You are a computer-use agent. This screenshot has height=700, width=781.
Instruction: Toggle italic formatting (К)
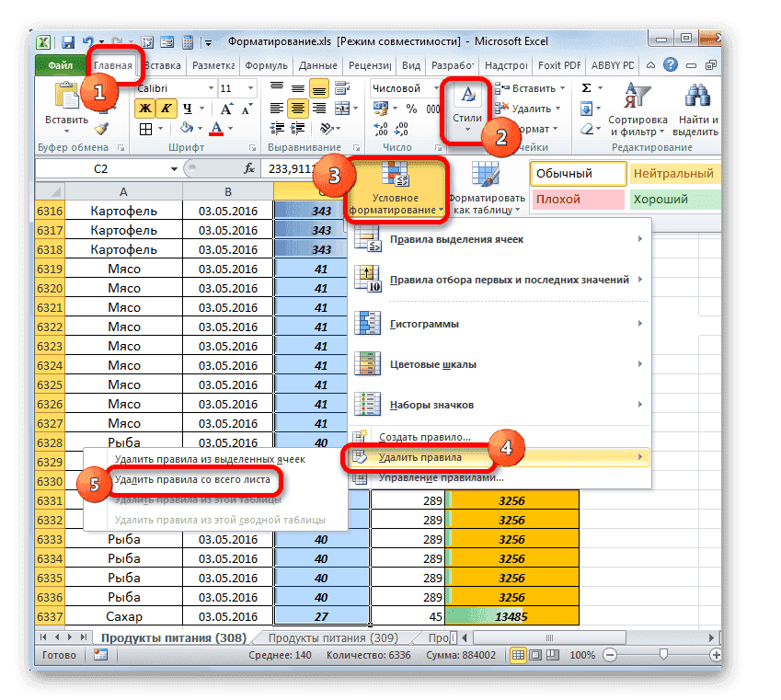167,108
